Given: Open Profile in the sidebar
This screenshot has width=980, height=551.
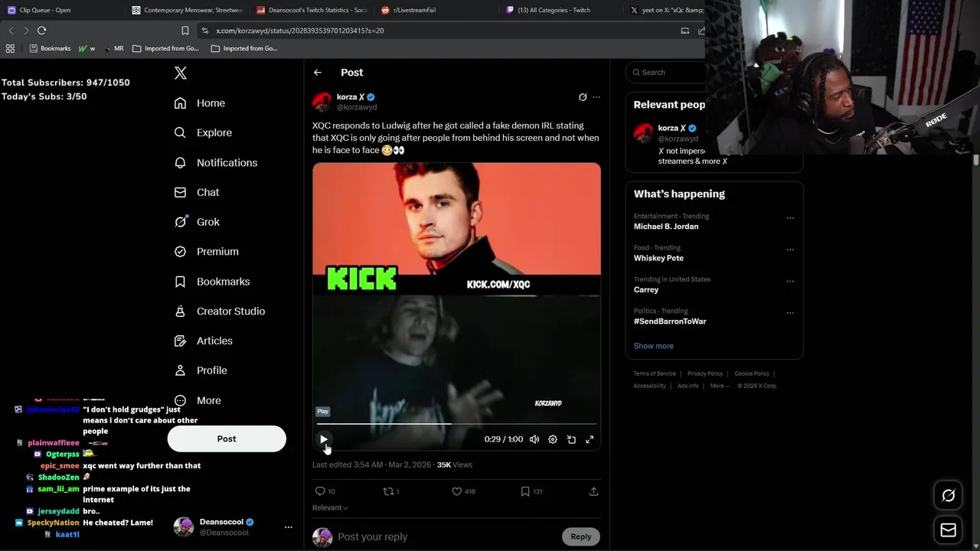Looking at the screenshot, I should tap(201, 370).
